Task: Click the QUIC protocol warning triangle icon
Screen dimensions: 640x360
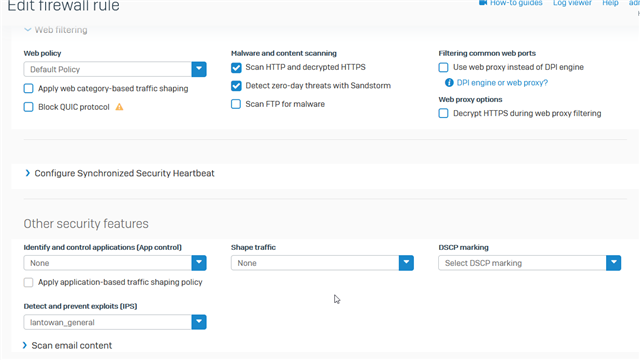Action: [x=119, y=107]
